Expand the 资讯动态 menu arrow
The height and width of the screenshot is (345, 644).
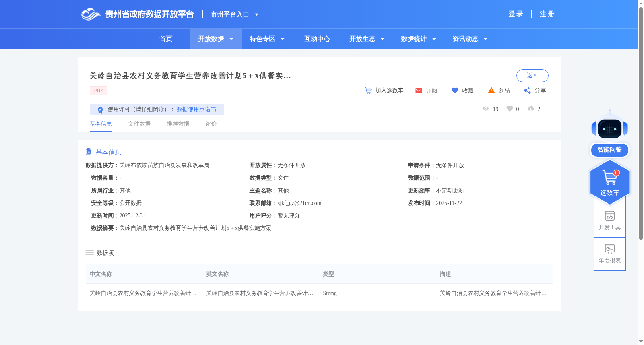(x=486, y=39)
